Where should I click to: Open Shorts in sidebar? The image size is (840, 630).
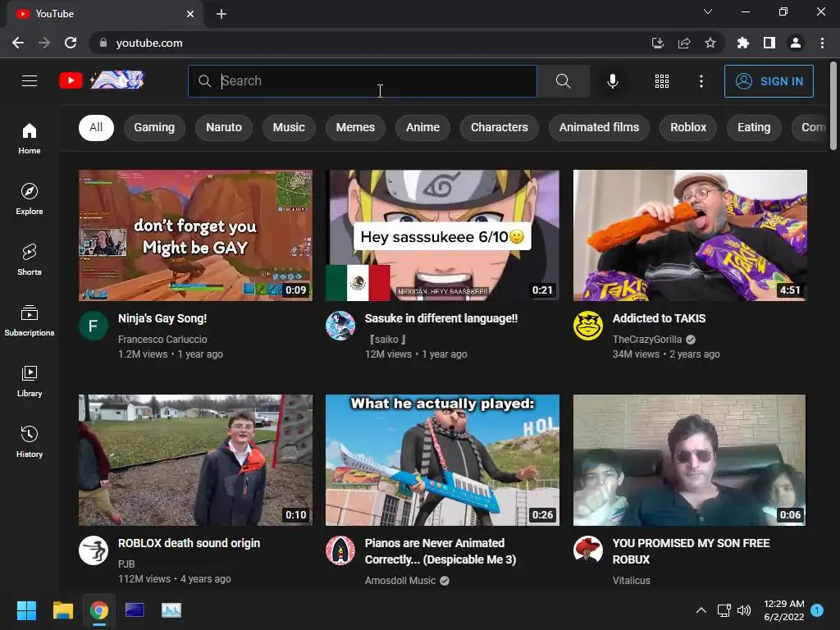coord(30,259)
